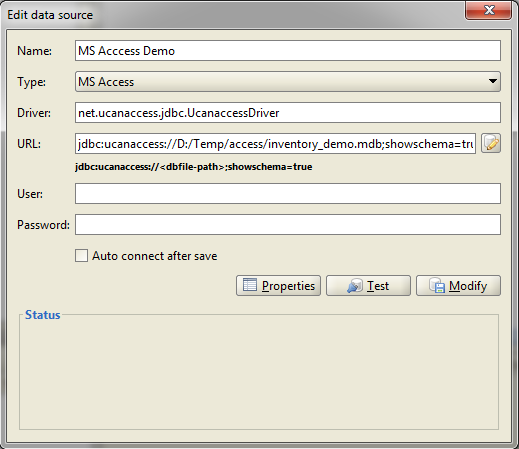
Task: Click the jdbc URL input field
Action: coord(275,144)
